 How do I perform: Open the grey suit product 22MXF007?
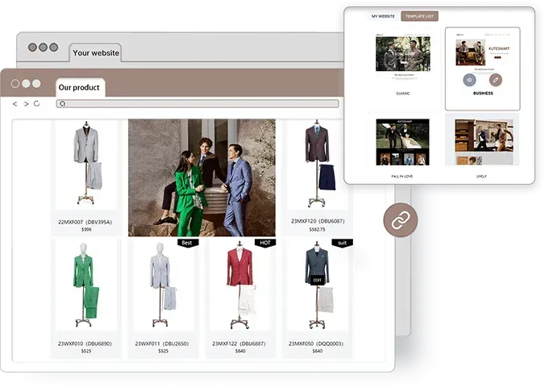(x=86, y=177)
